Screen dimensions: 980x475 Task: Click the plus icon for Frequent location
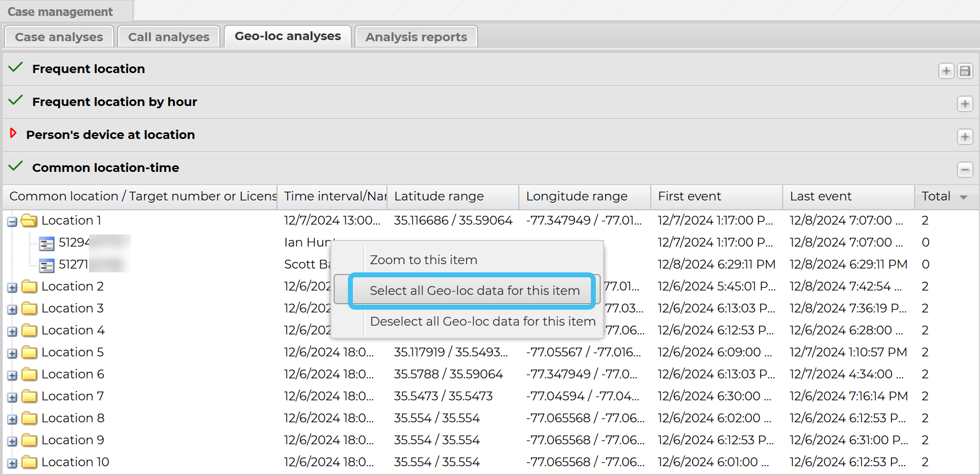[x=946, y=71]
